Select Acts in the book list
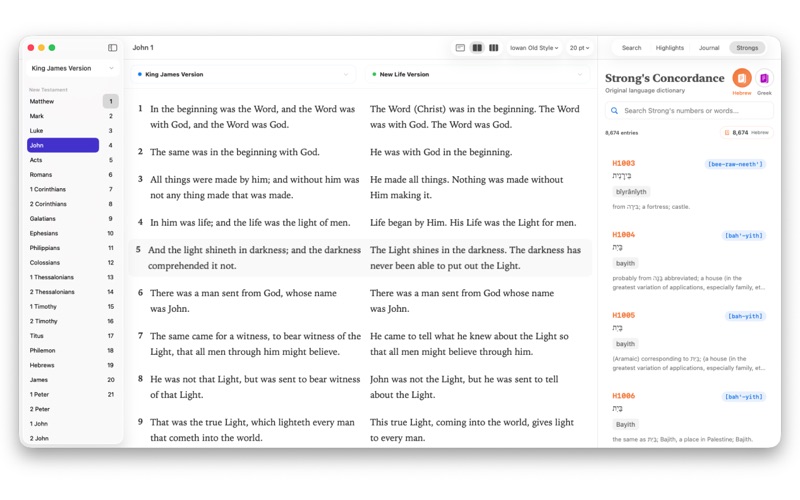The height and width of the screenshot is (500, 800). [63, 160]
